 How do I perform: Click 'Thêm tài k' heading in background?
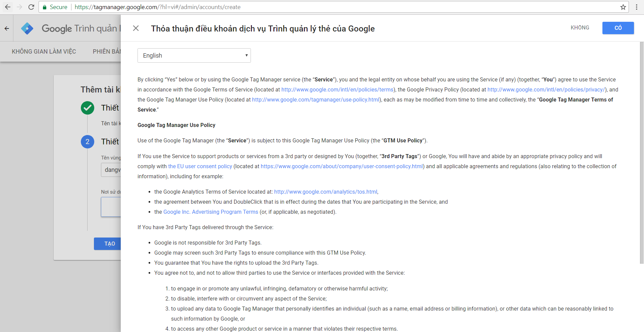101,89
